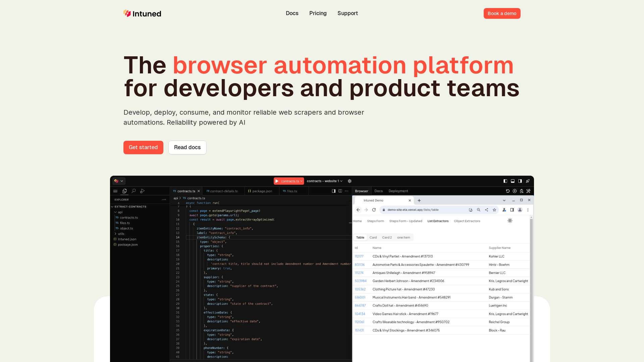644x362 pixels.
Task: Select the Deployment tab in the right panel
Action: pos(398,191)
